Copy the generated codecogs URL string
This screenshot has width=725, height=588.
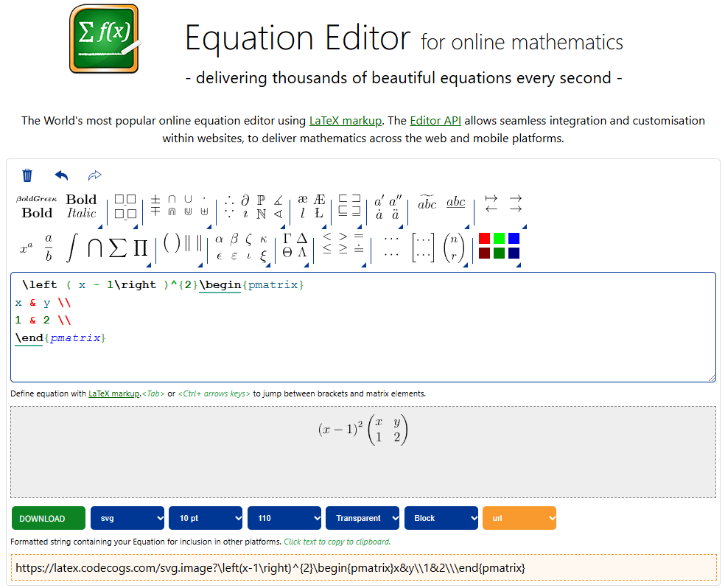pos(363,567)
